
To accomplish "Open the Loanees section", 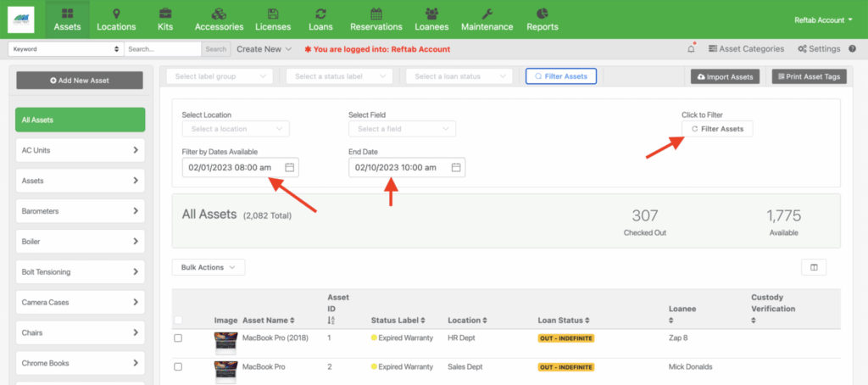I will tap(431, 20).
